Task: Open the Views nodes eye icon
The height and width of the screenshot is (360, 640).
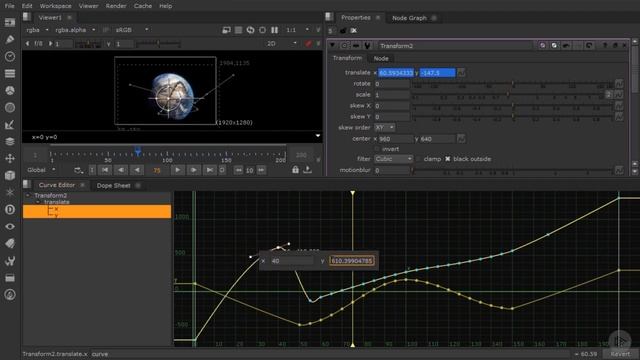Action: [10, 227]
